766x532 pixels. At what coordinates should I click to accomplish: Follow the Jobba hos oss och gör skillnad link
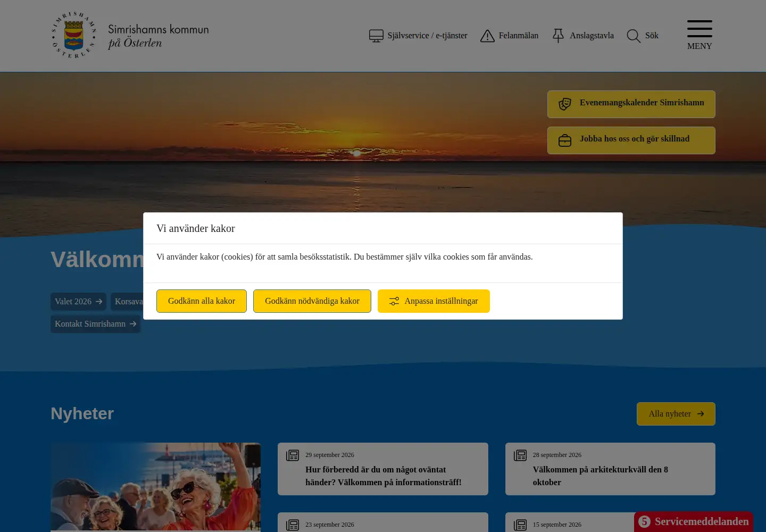pyautogui.click(x=631, y=140)
